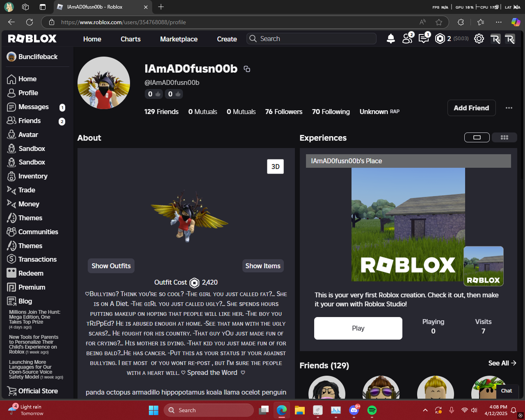The image size is (525, 420).
Task: Open Discord from the taskbar
Action: 354,410
